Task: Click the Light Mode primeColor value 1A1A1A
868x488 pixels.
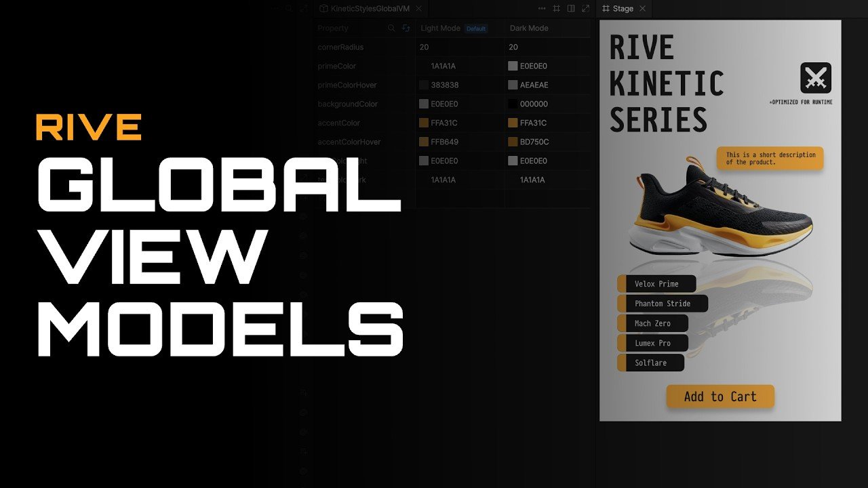Action: coord(443,66)
